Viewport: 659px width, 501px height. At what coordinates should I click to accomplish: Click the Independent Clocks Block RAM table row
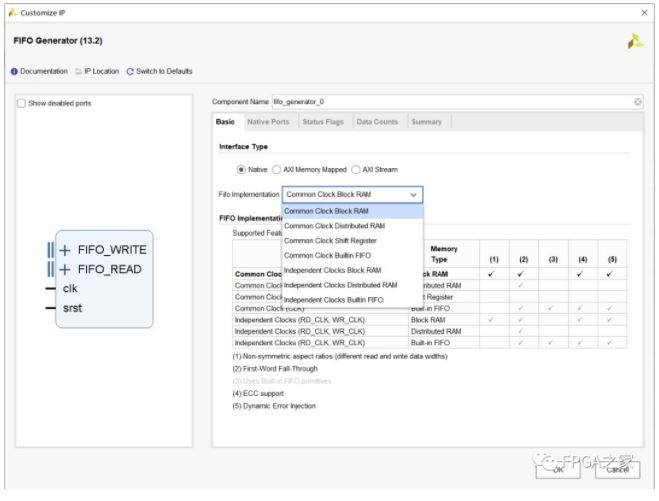[x=430, y=320]
